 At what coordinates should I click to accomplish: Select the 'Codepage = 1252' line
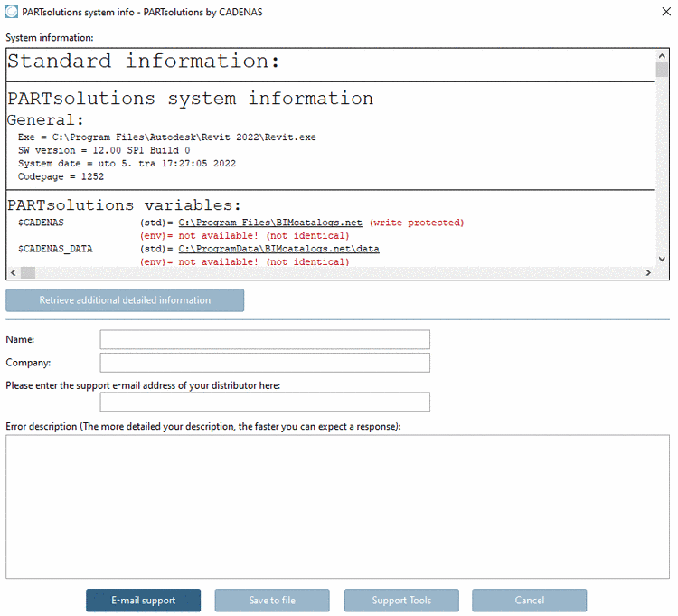tap(61, 176)
